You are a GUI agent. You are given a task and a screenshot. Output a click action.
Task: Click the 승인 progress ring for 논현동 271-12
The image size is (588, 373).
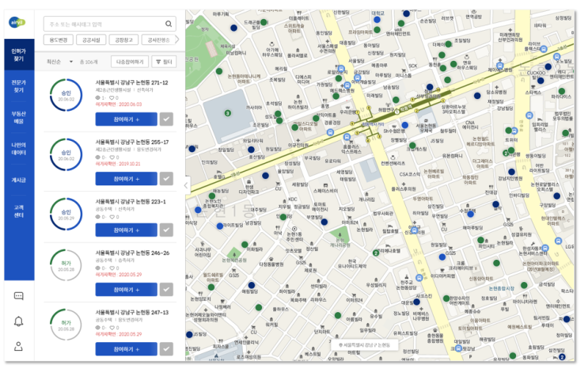[x=66, y=95]
